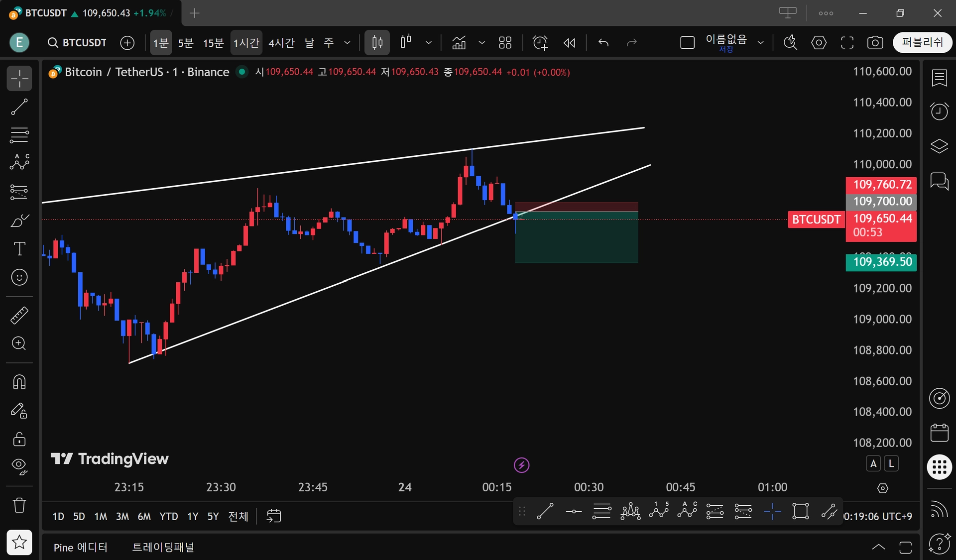
Task: Expand the bottom panel chevron
Action: 878,547
